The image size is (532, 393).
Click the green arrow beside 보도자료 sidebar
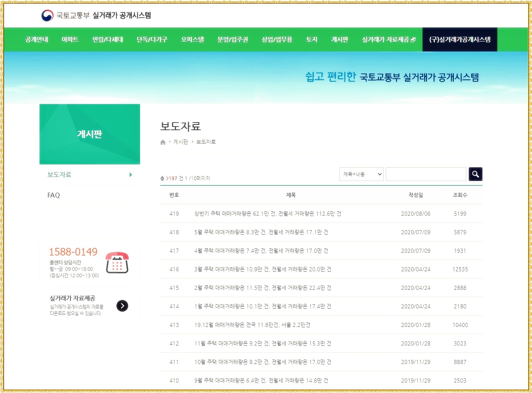pos(131,175)
